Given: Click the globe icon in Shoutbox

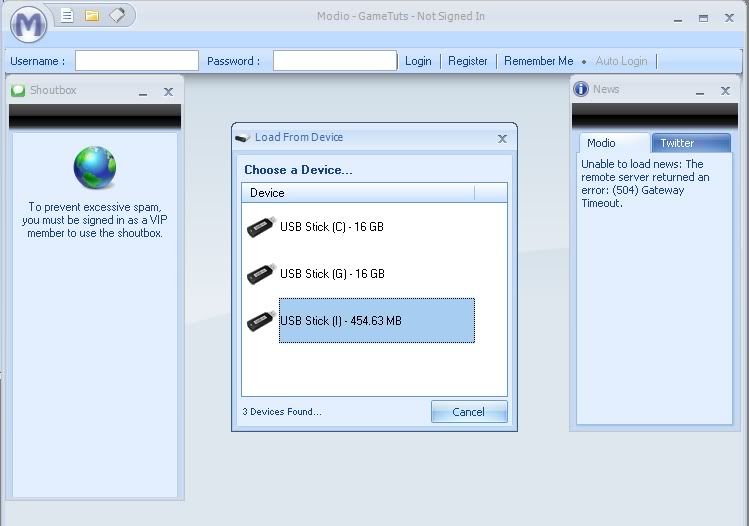Looking at the screenshot, I should click(x=95, y=168).
